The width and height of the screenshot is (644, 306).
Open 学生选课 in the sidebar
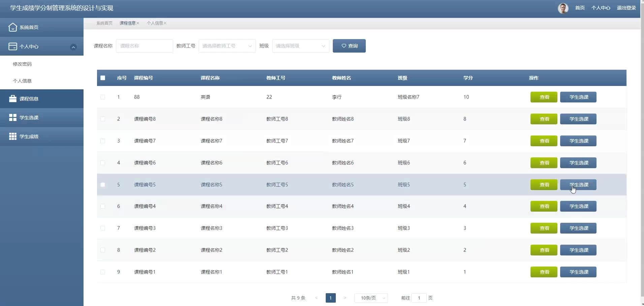[42, 118]
